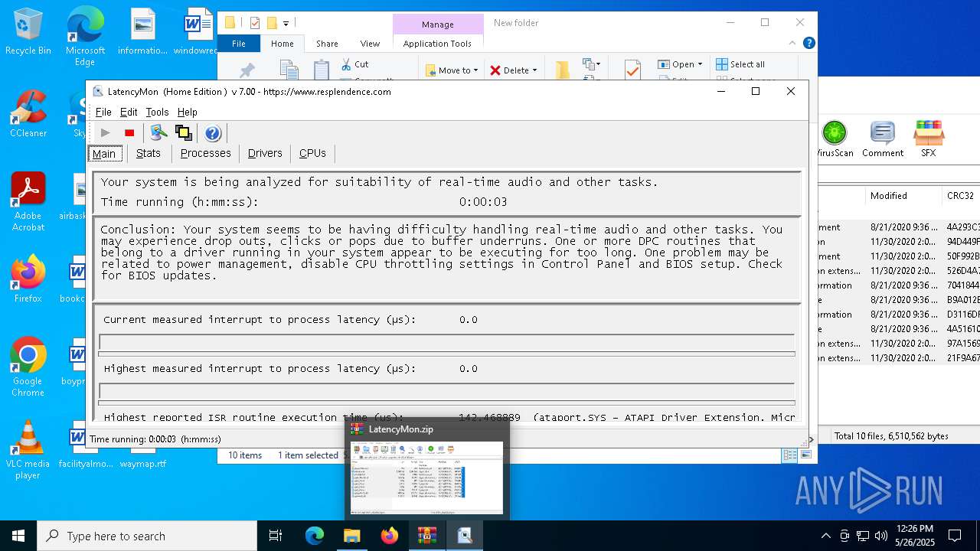
Task: Click the Properties checkmark icon in Explorer title bar
Action: tap(255, 23)
